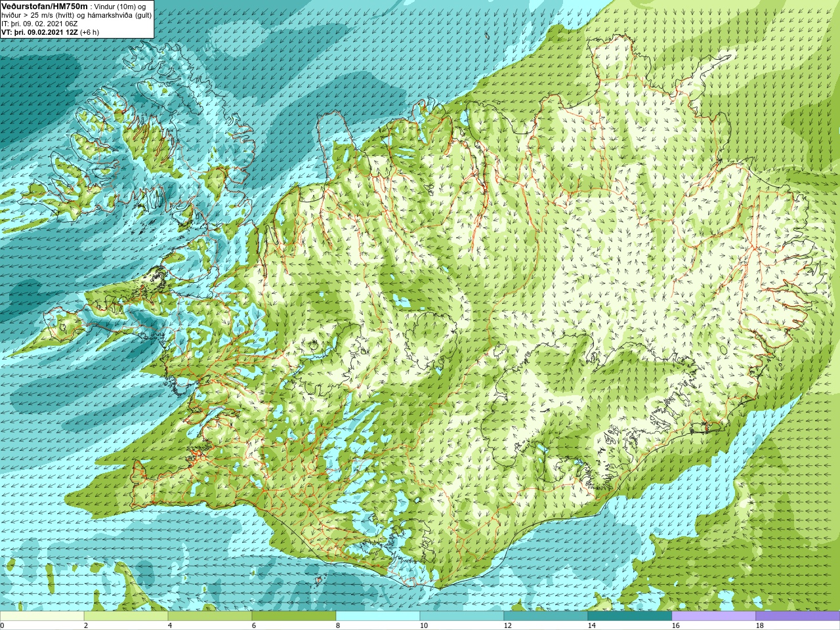
Task: Click the '4' legend scale label
Action: (170, 625)
